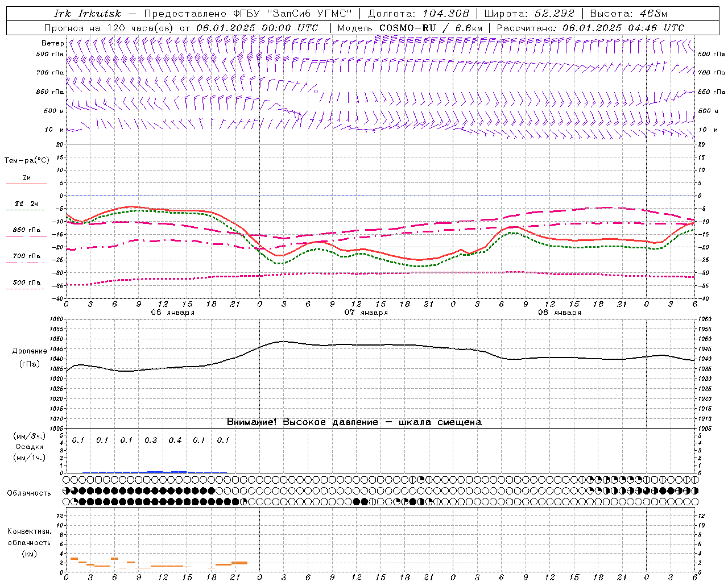Click the 07 января date label
Screen dimensions: 728x582
[x=366, y=313]
